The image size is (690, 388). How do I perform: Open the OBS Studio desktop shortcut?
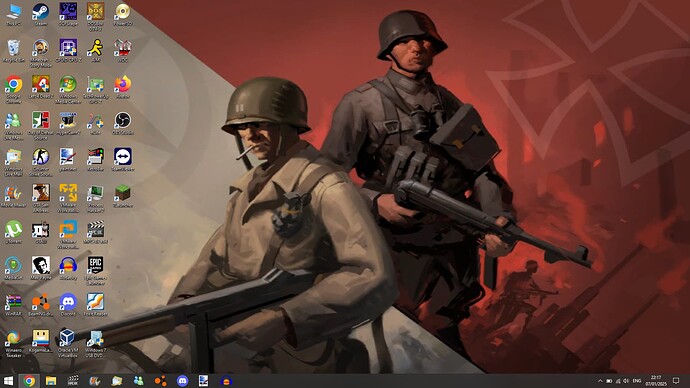pos(123,123)
